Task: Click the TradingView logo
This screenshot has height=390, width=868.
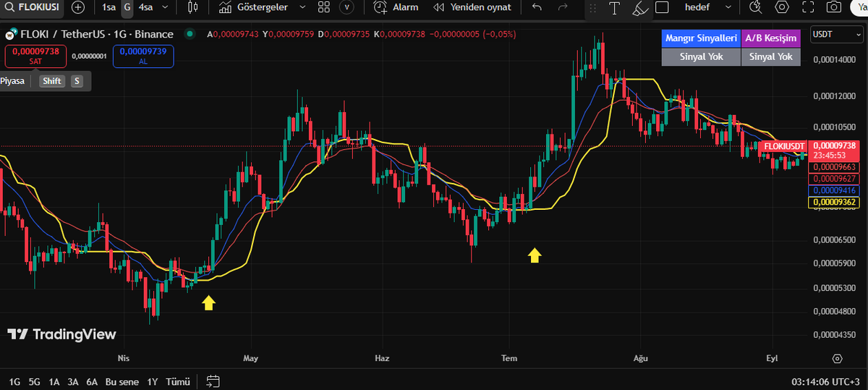Action: [61, 334]
